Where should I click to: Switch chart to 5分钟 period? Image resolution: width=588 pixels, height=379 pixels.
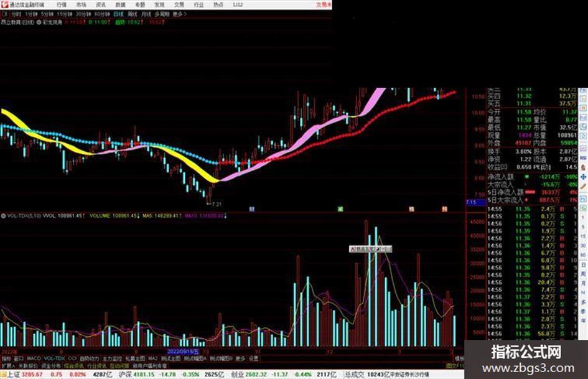pos(47,14)
